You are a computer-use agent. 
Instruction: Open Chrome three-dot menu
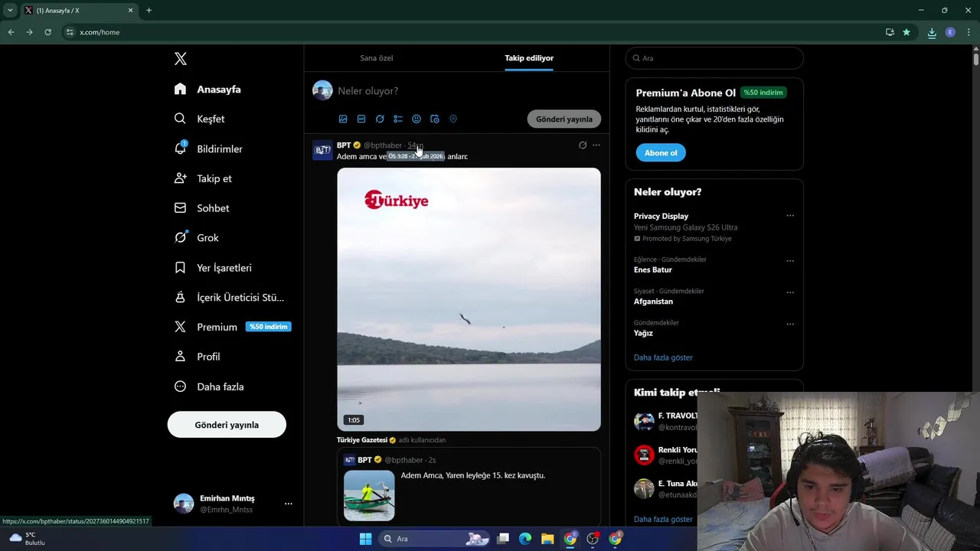click(969, 32)
